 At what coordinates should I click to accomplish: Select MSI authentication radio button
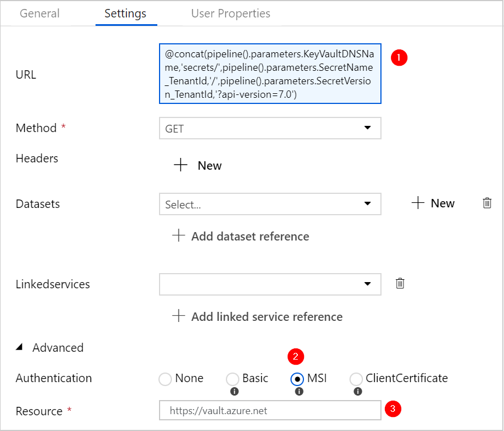coord(297,379)
